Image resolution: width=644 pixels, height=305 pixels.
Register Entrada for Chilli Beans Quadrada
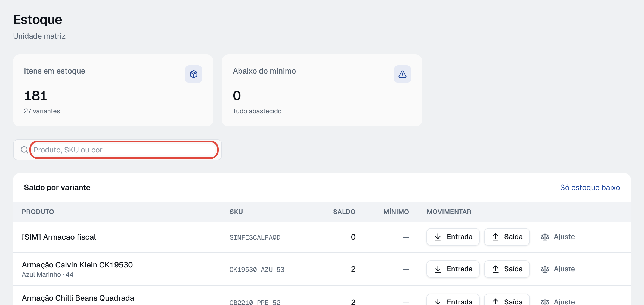453,300
